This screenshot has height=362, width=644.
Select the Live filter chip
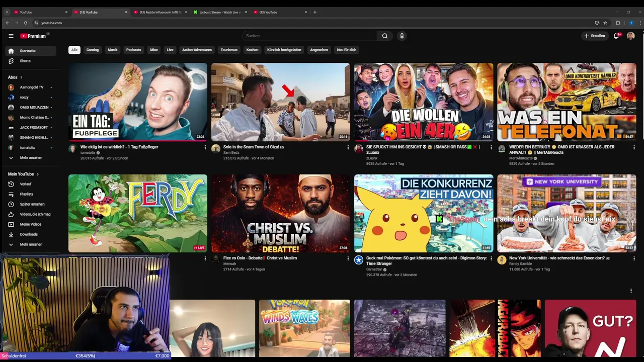tap(170, 50)
